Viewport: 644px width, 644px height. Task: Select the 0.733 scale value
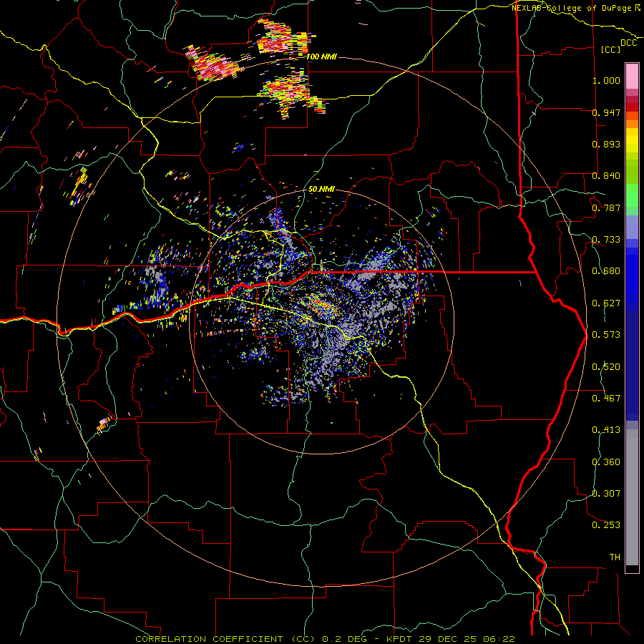(606, 240)
